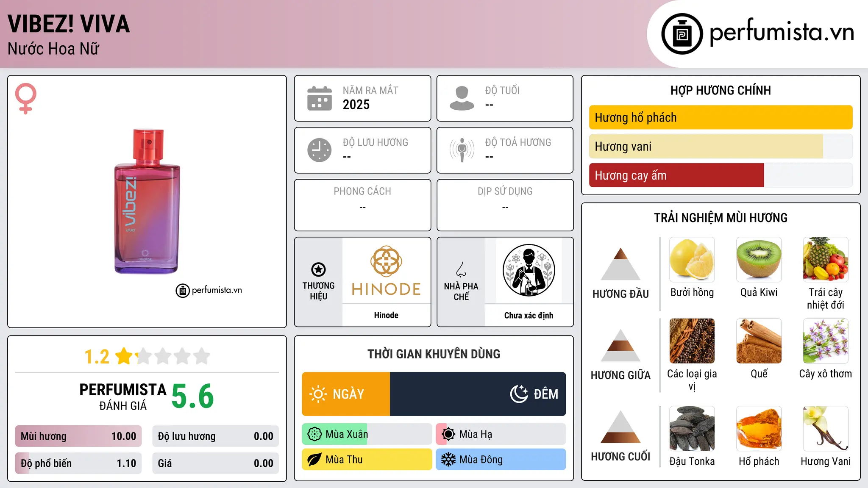The image size is (868, 488).
Task: Select the Mùa Đông season bar
Action: pyautogui.click(x=501, y=460)
